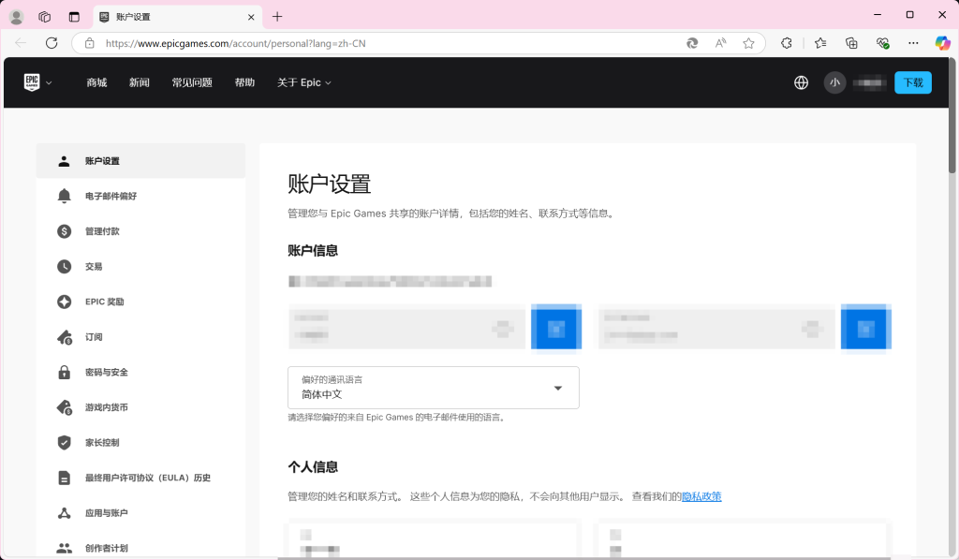Click the read aloud icon in address bar

pos(720,43)
